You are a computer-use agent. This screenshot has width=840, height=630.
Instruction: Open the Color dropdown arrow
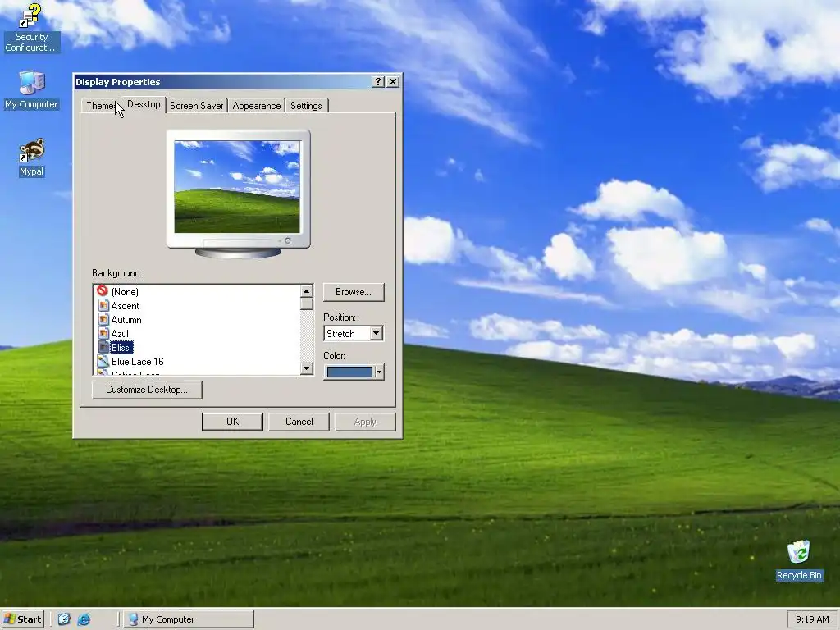[379, 372]
